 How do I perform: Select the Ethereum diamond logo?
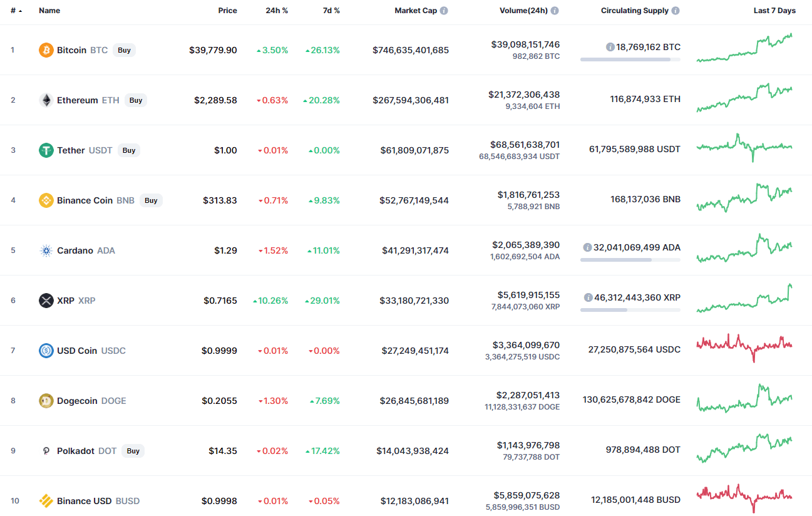pos(46,100)
